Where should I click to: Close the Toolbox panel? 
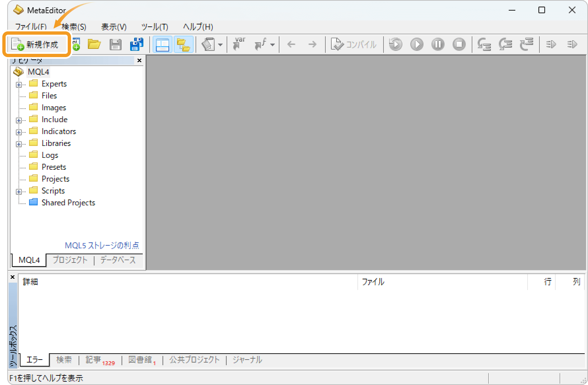[x=13, y=277]
